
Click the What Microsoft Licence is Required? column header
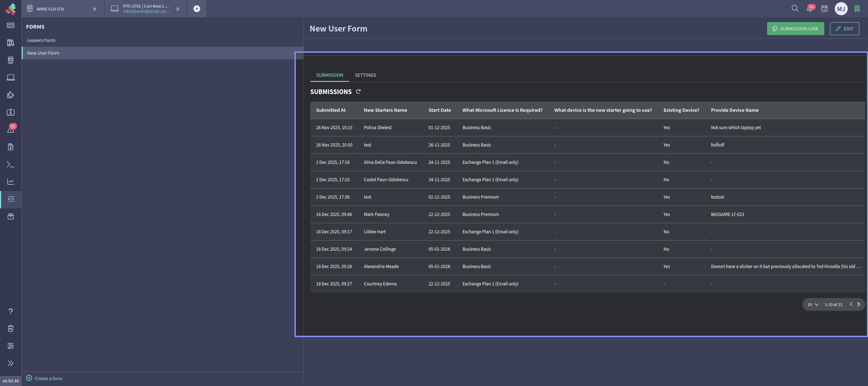point(502,110)
